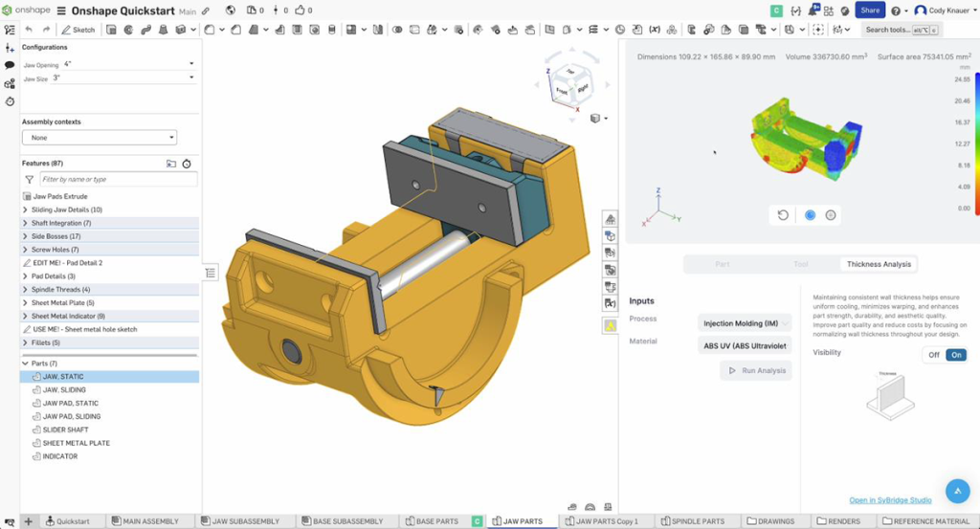Expand Screw Holes folder
Viewport: 980px width, 529px height.
click(25, 250)
